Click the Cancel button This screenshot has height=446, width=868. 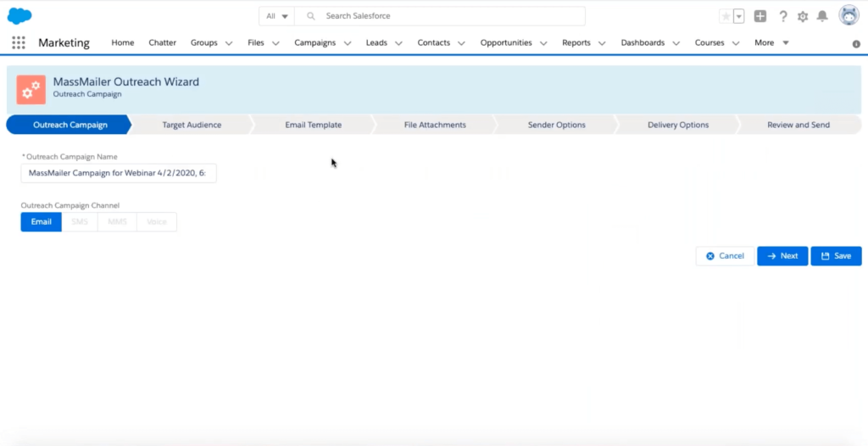tap(725, 256)
